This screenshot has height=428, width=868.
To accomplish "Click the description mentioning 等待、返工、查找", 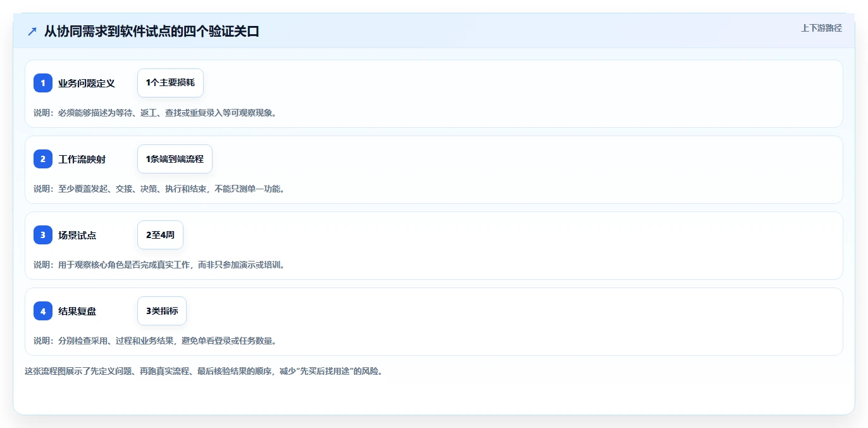I will (155, 113).
